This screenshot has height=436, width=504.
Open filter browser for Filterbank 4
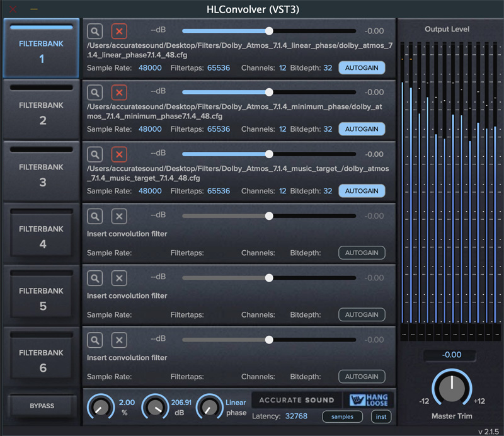(94, 216)
